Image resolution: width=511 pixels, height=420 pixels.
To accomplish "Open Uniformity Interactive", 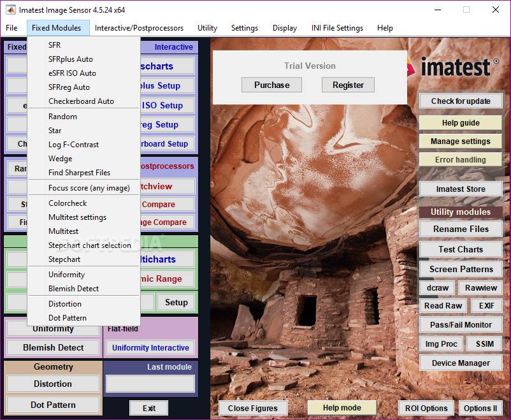I will (150, 347).
